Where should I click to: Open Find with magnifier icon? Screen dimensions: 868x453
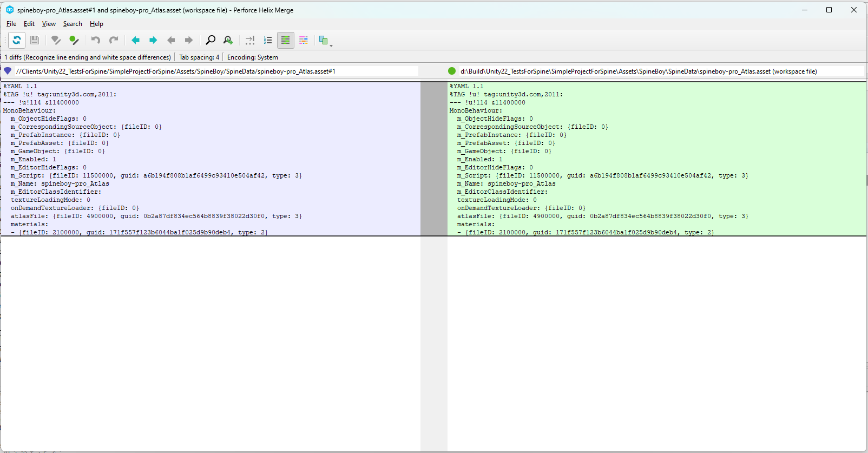(211, 40)
